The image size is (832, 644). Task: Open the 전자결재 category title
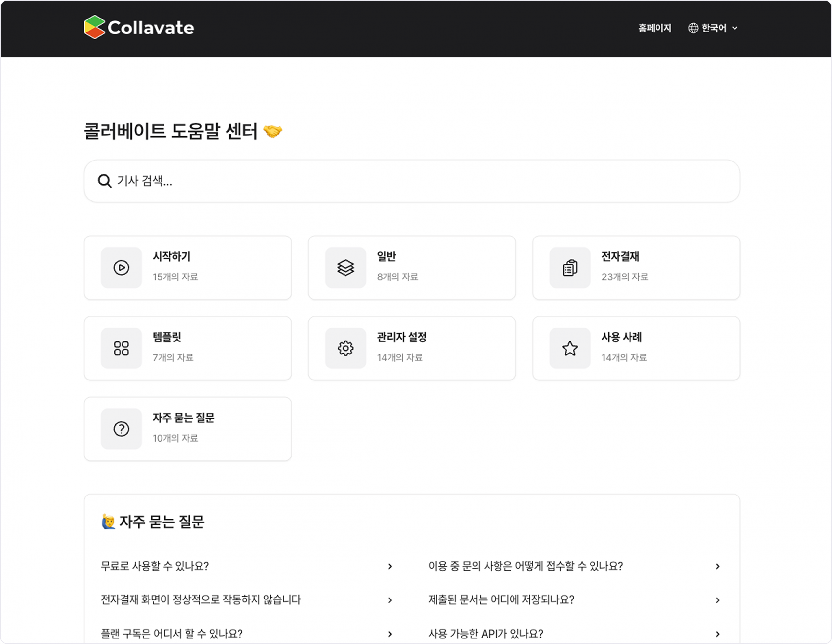coord(620,257)
